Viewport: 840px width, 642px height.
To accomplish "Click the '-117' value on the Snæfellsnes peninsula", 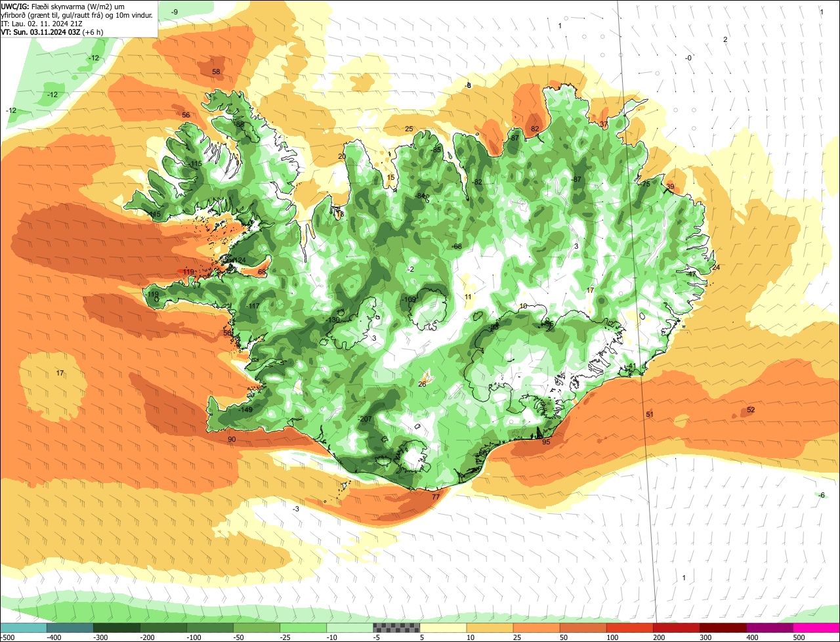I will click(x=253, y=306).
